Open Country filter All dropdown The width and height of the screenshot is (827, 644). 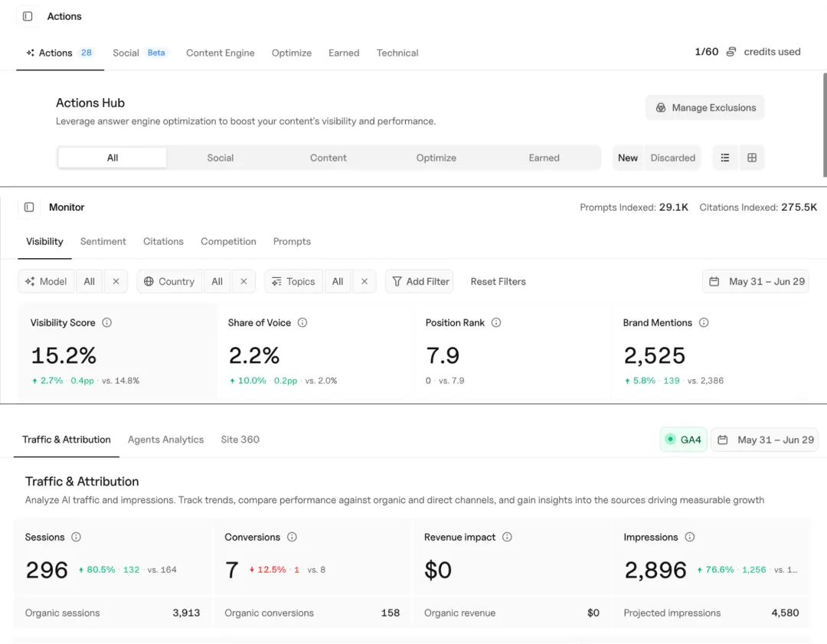point(217,282)
